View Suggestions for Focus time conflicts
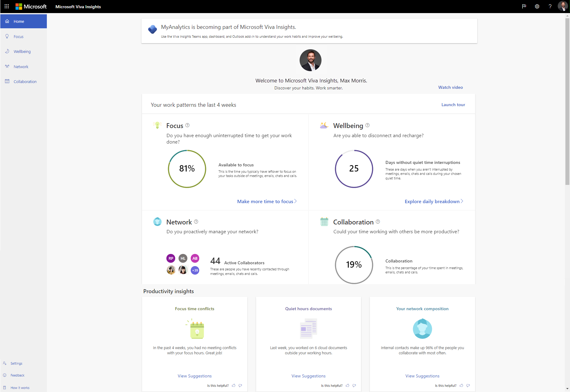The width and height of the screenshot is (570, 392). (195, 376)
